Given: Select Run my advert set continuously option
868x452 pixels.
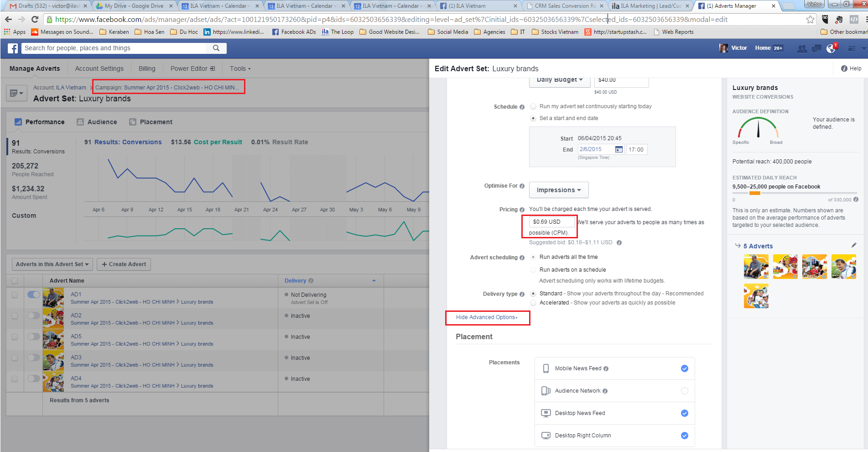Looking at the screenshot, I should 533,106.
